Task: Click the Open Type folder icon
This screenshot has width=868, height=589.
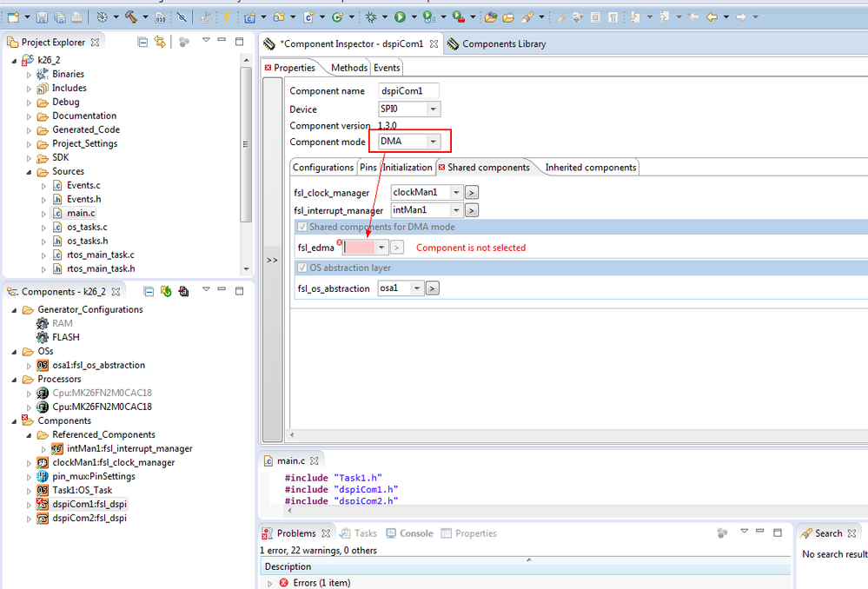Action: click(x=490, y=17)
